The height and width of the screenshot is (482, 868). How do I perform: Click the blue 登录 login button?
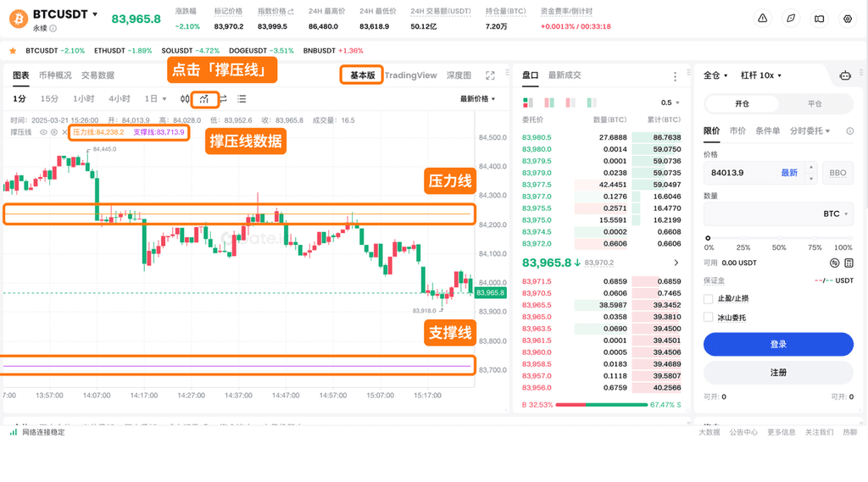[x=778, y=344]
